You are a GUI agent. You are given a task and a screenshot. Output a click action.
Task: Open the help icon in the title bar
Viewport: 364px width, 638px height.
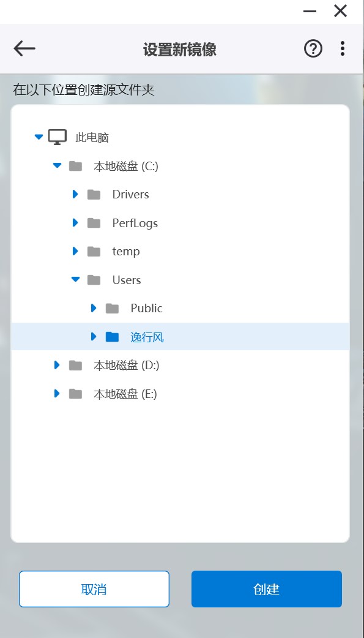[313, 48]
